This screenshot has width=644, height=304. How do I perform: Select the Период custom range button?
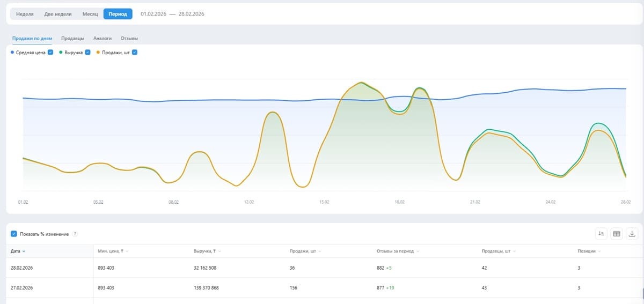tap(118, 14)
